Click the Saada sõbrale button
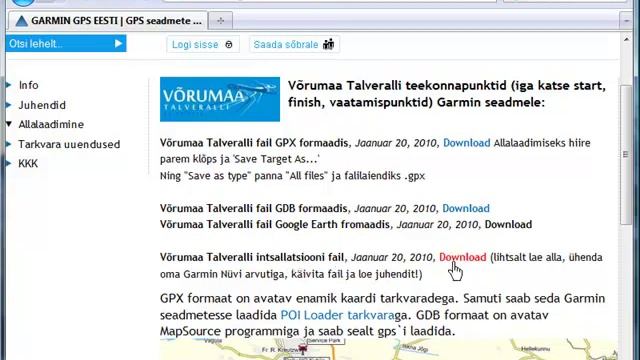The image size is (640, 360). tap(294, 44)
